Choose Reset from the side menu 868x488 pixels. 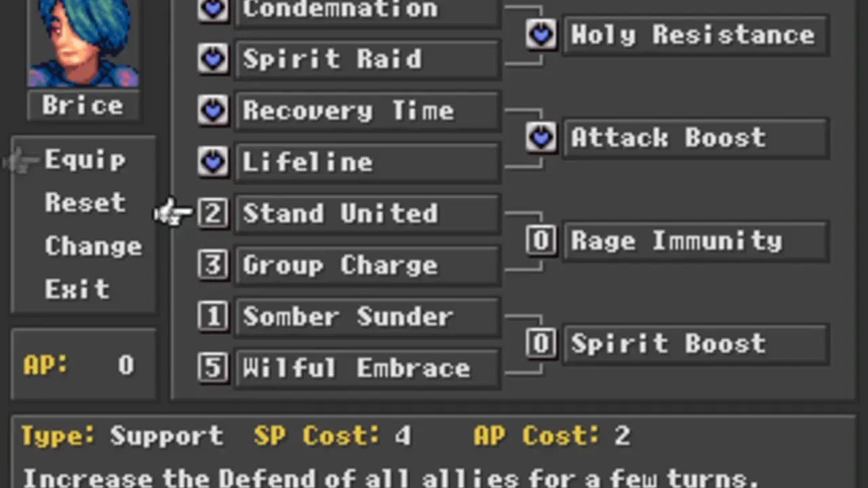click(x=85, y=203)
